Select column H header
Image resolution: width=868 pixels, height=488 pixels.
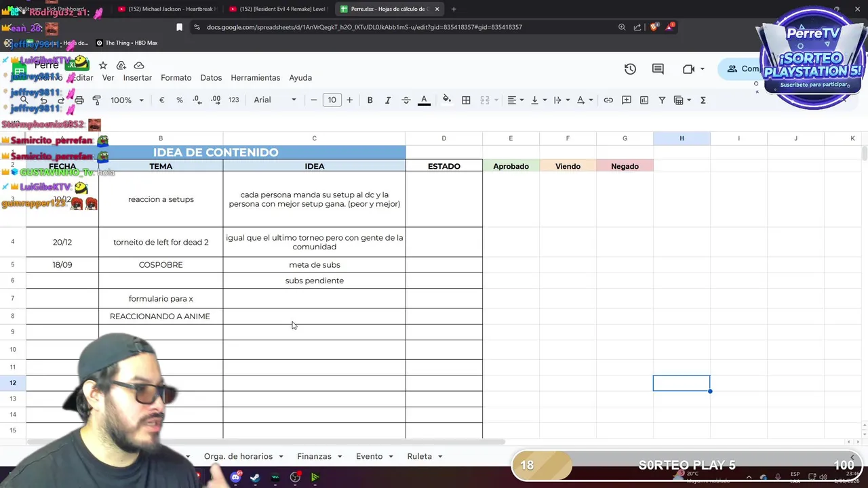point(682,138)
